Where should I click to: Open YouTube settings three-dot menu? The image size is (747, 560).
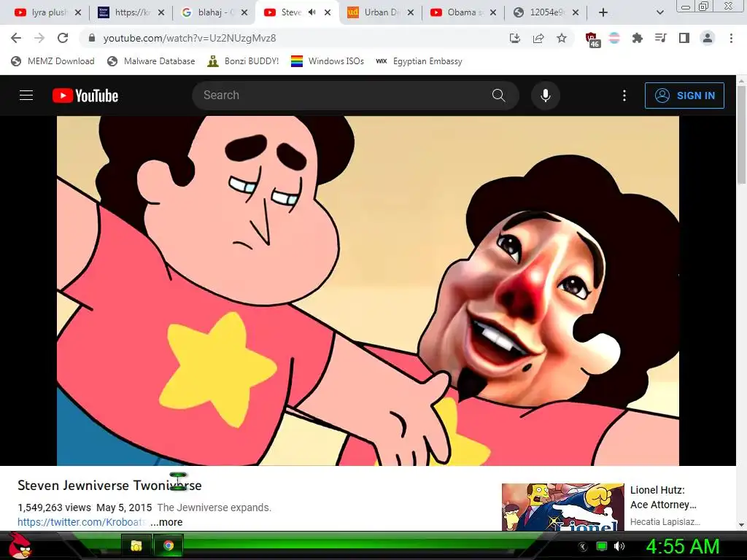624,96
